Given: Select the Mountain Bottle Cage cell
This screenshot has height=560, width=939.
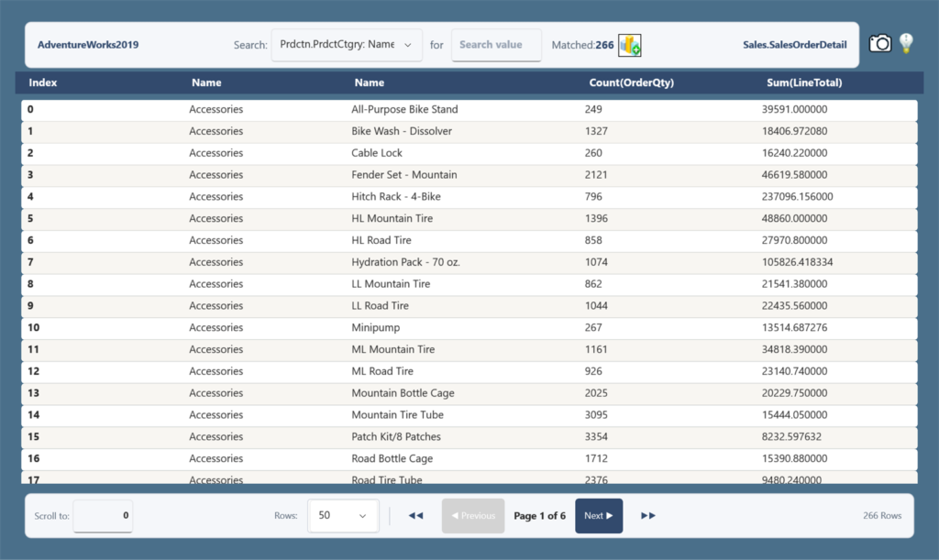Looking at the screenshot, I should click(403, 393).
